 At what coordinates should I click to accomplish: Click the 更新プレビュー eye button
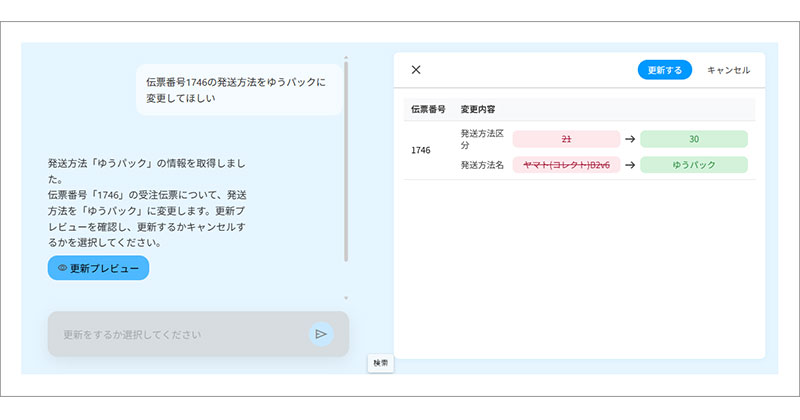tap(98, 268)
